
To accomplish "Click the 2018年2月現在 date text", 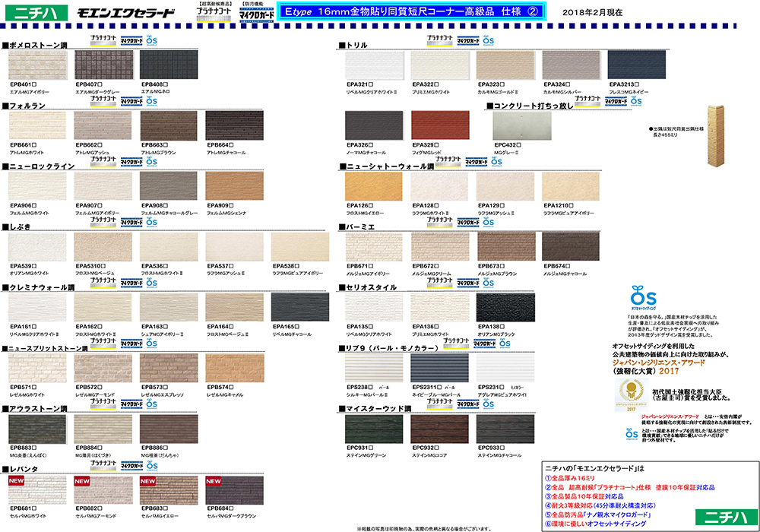I will [592, 13].
